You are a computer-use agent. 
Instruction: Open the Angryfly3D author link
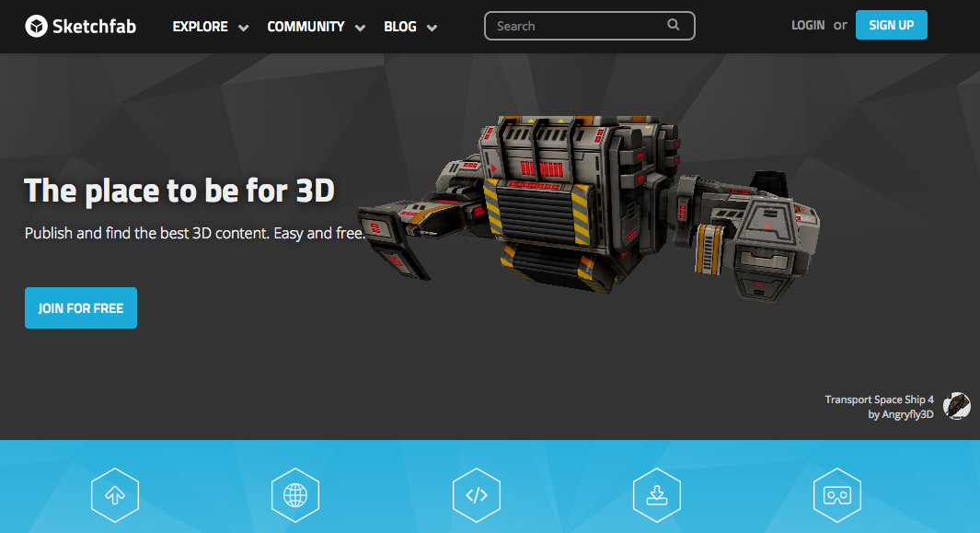(907, 414)
